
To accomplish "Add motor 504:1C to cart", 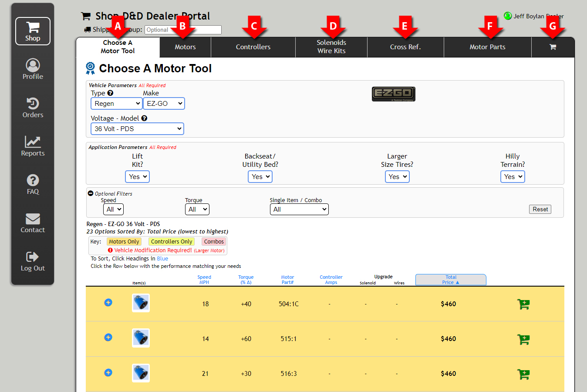I will [x=523, y=304].
